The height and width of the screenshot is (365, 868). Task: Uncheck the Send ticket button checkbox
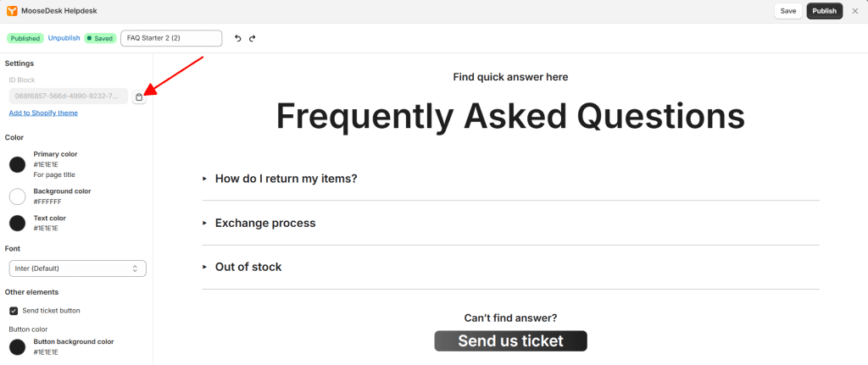pyautogui.click(x=14, y=311)
